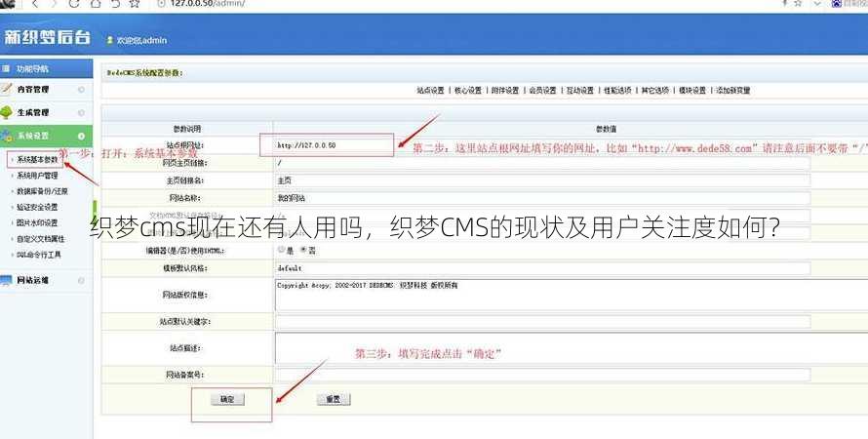Click the browser home icon
Screen dimensions: 868x439
pos(96,3)
